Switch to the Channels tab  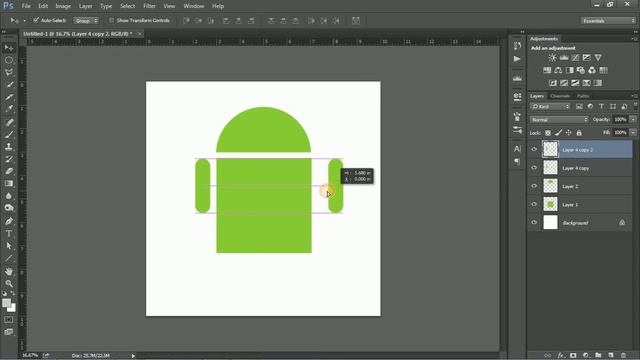[560, 96]
